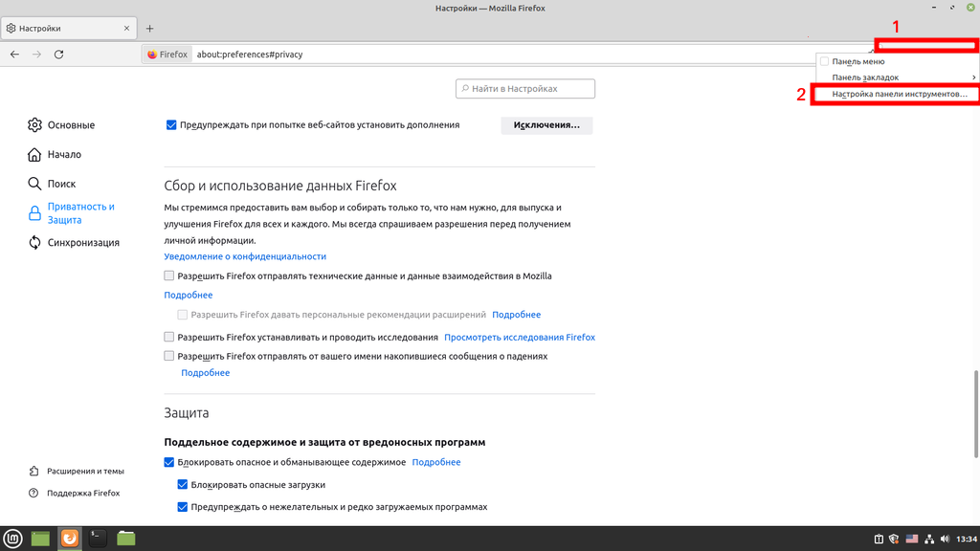Select Настройка панели инструментов menu entry

pos(900,95)
